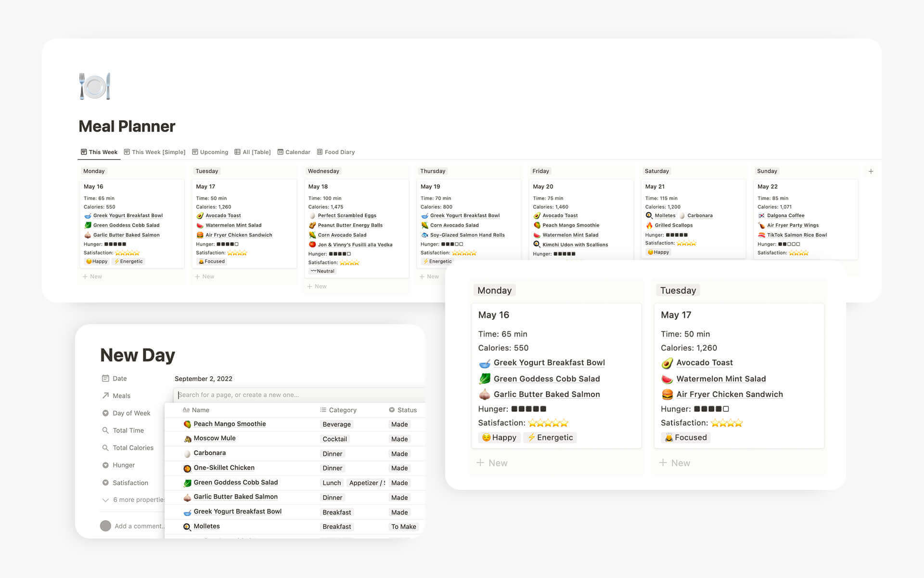
Task: Open the Upcoming tab
Action: pyautogui.click(x=213, y=151)
